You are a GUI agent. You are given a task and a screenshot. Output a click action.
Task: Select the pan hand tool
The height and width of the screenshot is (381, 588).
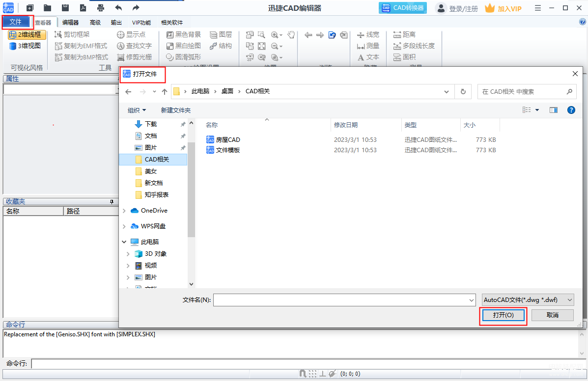coord(291,35)
